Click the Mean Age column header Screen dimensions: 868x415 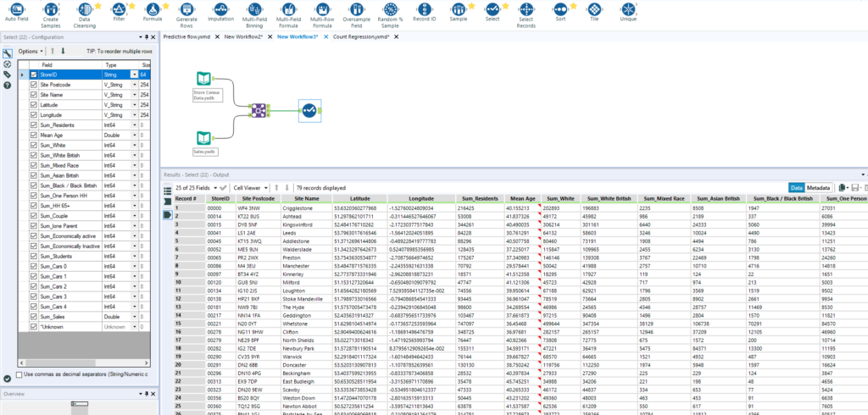[x=522, y=198]
